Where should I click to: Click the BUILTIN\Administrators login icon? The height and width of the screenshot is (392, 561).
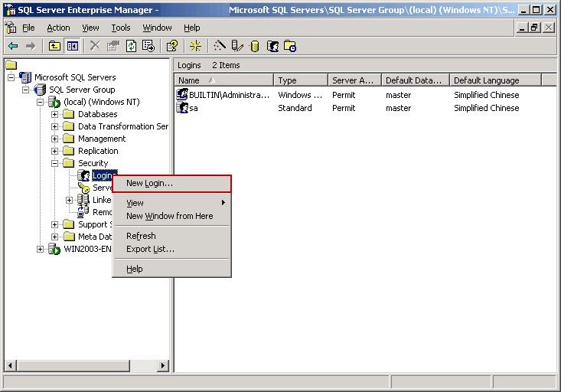[x=182, y=94]
